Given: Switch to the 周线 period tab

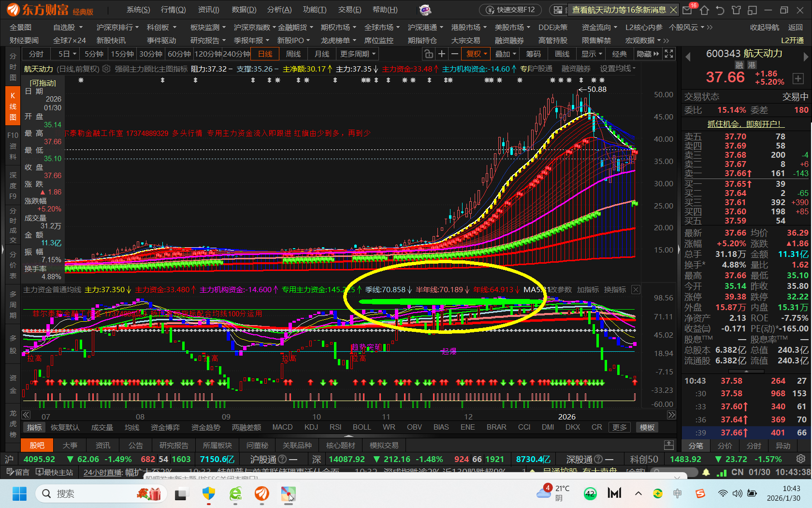Looking at the screenshot, I should pyautogui.click(x=293, y=54).
